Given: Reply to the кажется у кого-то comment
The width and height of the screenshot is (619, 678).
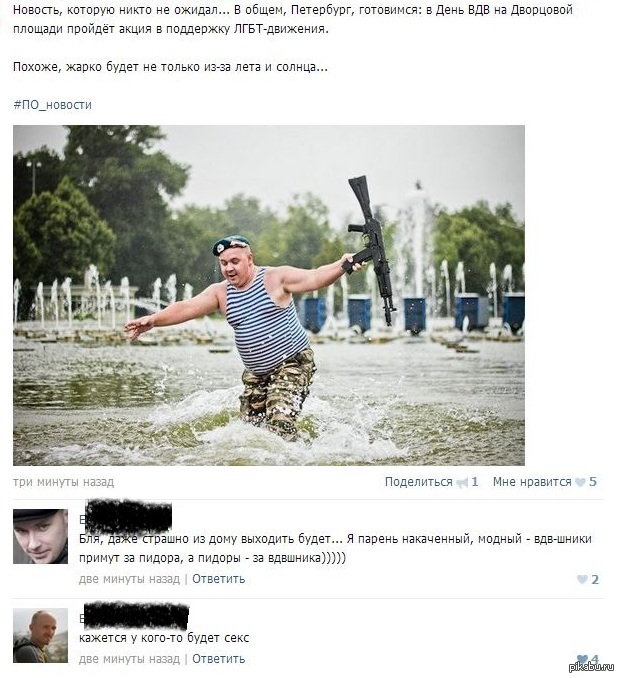Looking at the screenshot, I should tap(218, 659).
